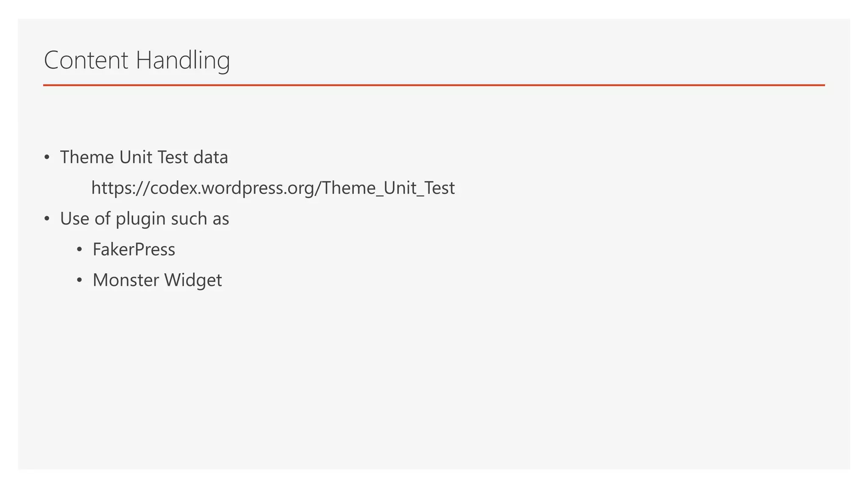Click the orange divider line under the title

434,85
